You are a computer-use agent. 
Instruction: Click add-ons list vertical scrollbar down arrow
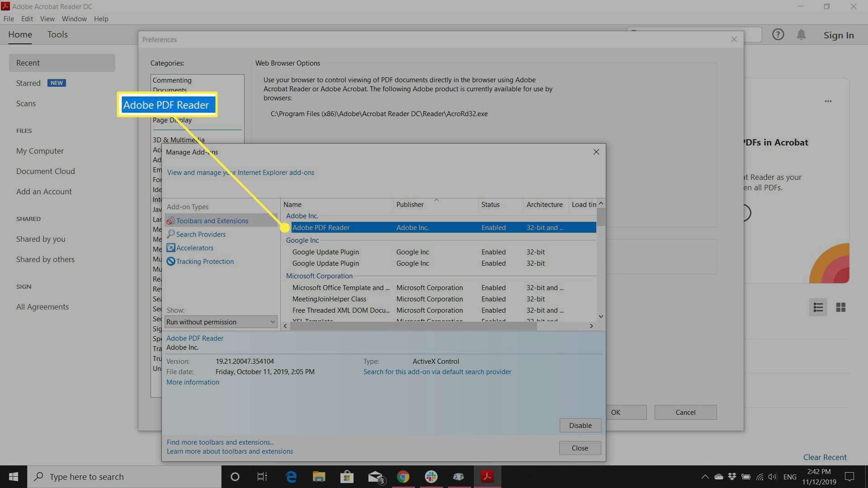tap(601, 316)
